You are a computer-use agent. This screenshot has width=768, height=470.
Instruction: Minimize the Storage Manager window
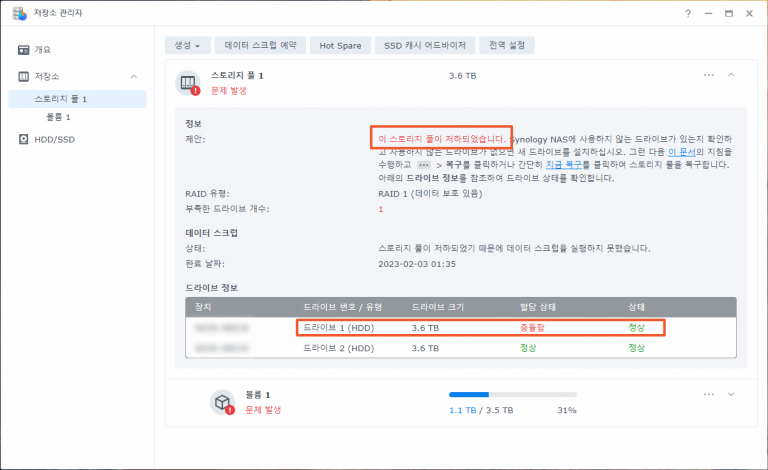click(x=708, y=14)
